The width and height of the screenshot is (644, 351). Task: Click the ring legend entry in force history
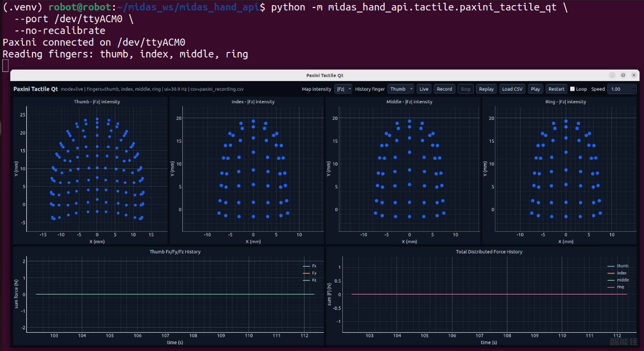coord(616,287)
